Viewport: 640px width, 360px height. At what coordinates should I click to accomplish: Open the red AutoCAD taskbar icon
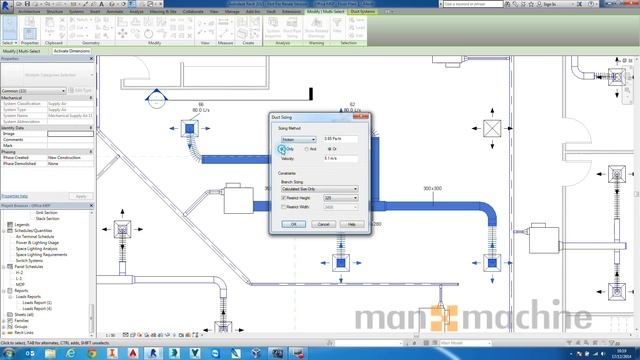click(x=133, y=353)
